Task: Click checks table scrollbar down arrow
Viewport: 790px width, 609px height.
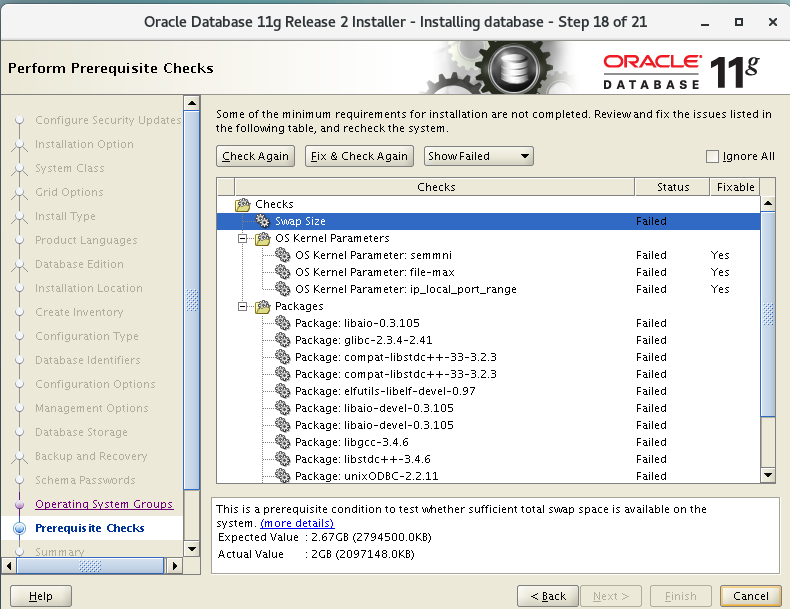Action: [x=768, y=475]
